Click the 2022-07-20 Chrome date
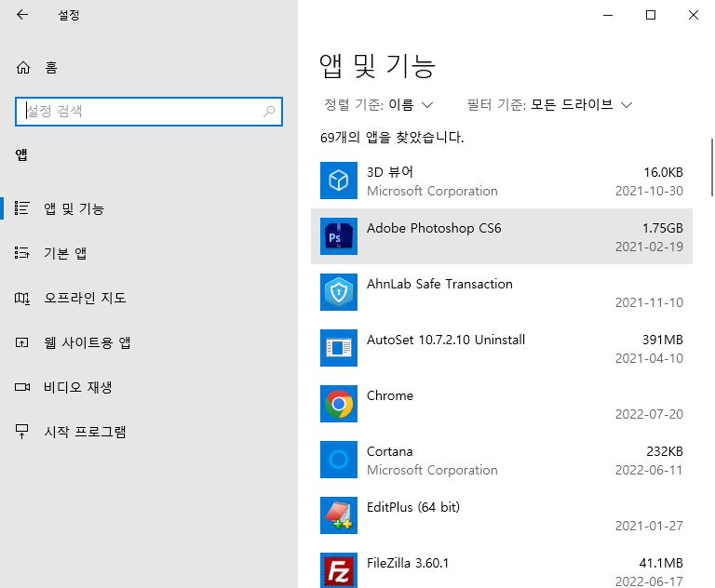The width and height of the screenshot is (715, 588). coord(649,414)
